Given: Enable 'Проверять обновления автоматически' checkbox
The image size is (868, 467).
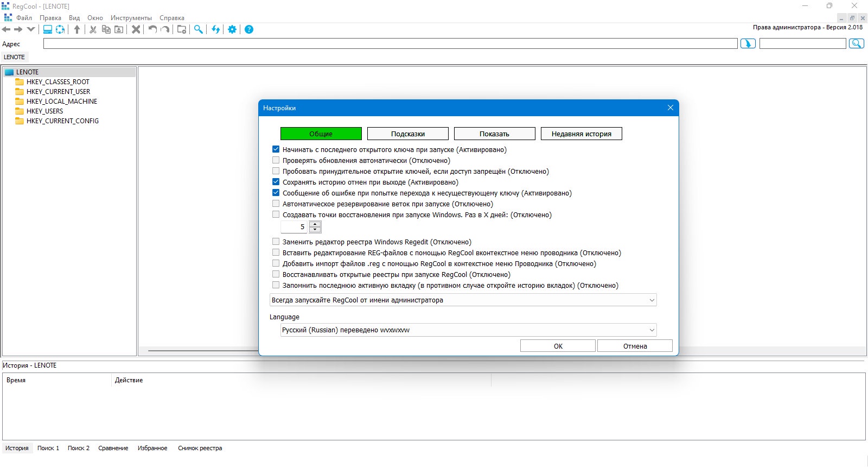Looking at the screenshot, I should [x=276, y=160].
